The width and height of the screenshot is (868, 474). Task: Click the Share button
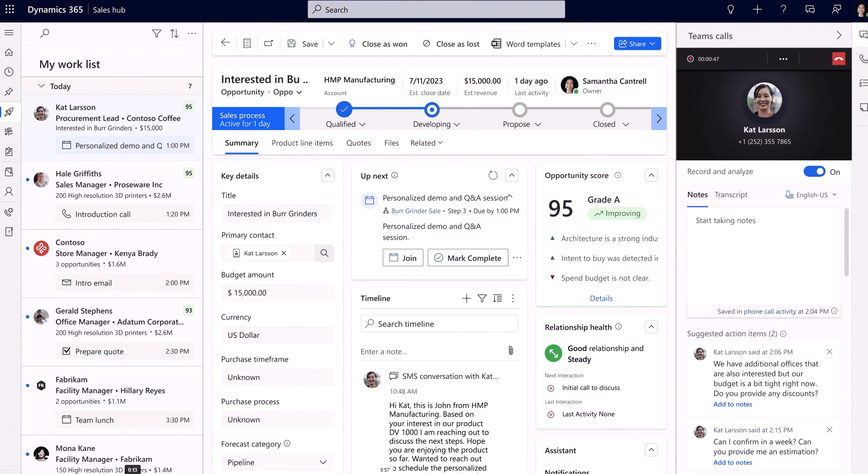tap(637, 44)
